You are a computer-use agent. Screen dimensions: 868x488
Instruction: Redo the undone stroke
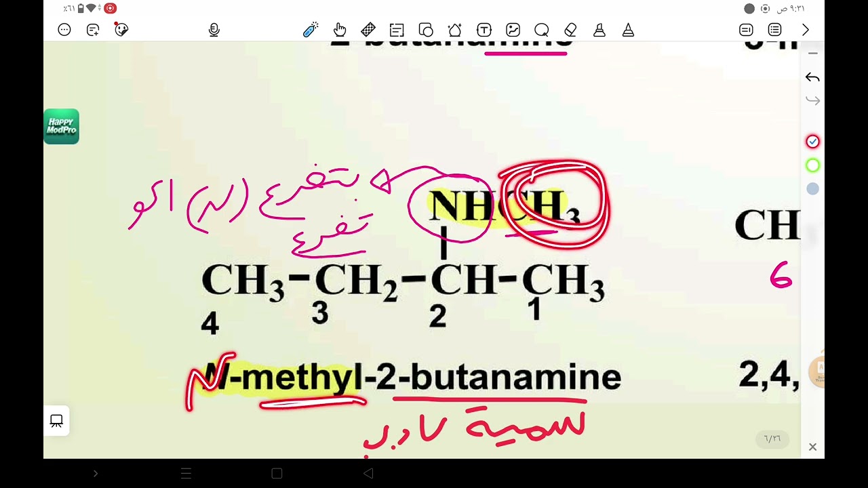click(x=812, y=101)
